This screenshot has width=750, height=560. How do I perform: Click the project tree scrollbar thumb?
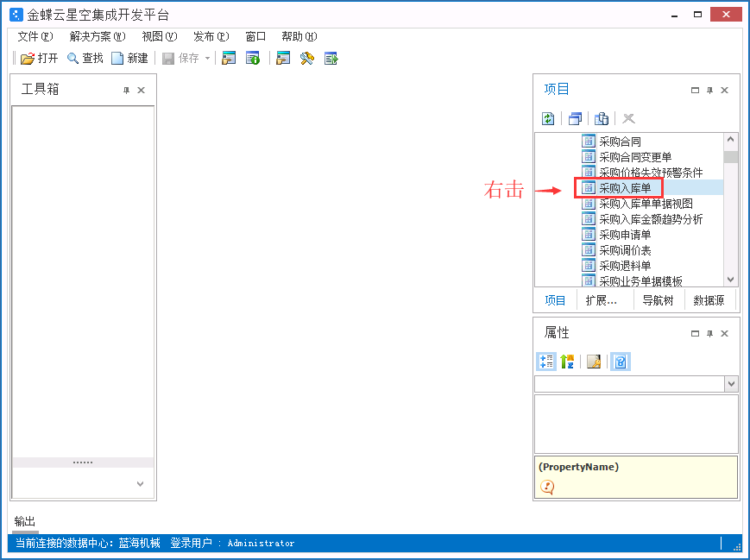click(x=730, y=157)
